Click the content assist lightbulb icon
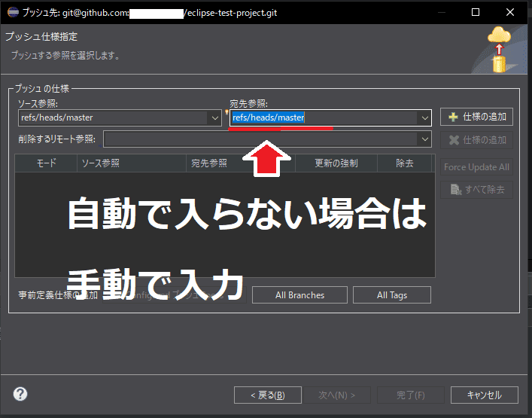The width and height of the screenshot is (532, 418). point(227,113)
